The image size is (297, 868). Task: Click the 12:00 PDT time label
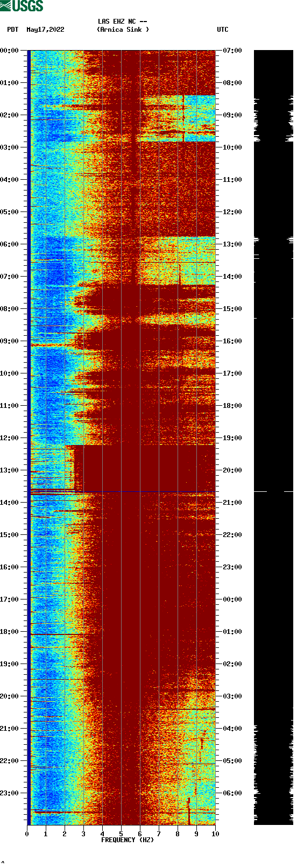pyautogui.click(x=10, y=438)
